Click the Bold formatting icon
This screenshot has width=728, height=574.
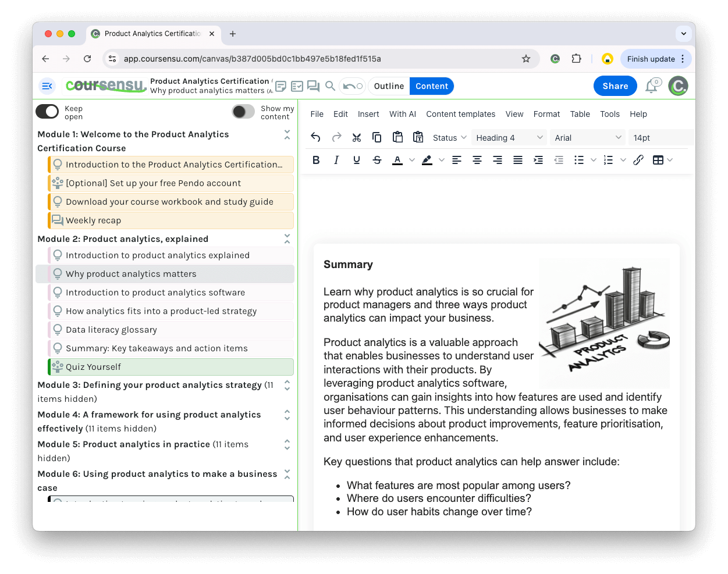tap(316, 160)
